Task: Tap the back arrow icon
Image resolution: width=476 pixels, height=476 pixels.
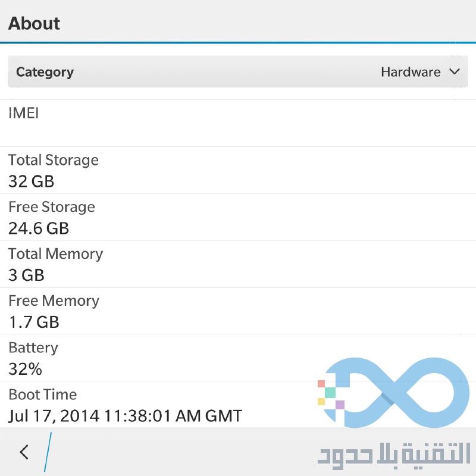Action: point(24,452)
